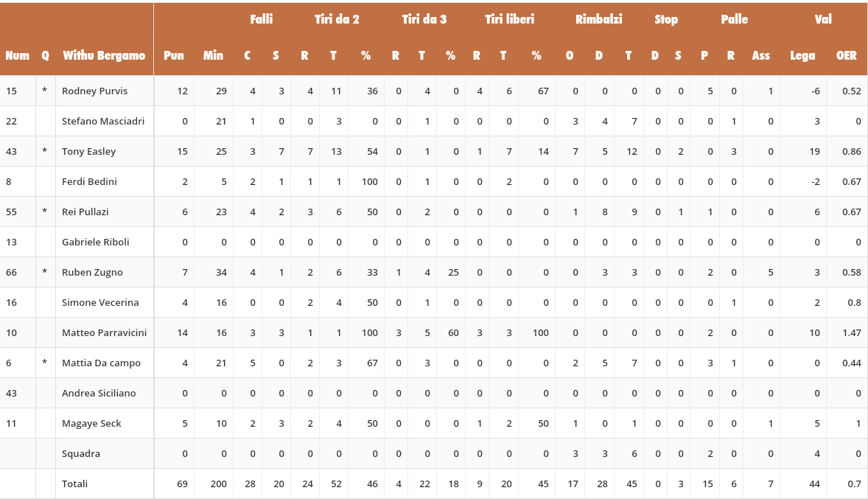Click the Magaye Seck row name
868x499 pixels.
coord(91,423)
